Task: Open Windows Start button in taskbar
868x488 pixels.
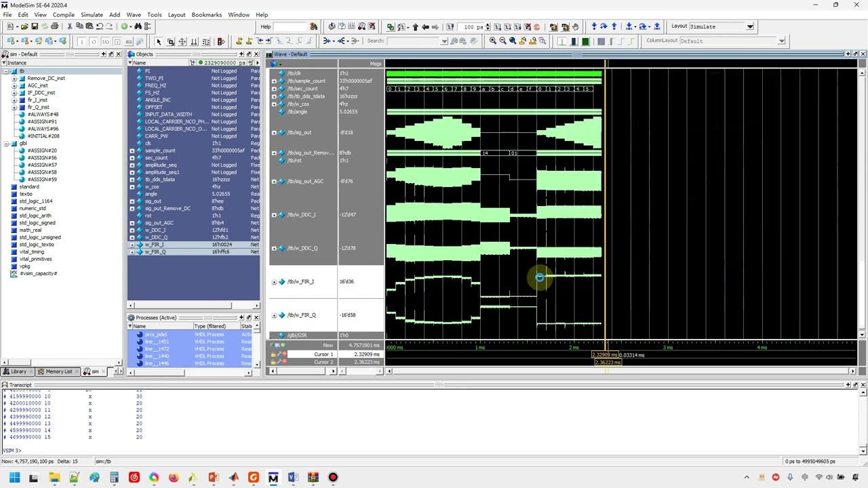Action: coord(14,477)
